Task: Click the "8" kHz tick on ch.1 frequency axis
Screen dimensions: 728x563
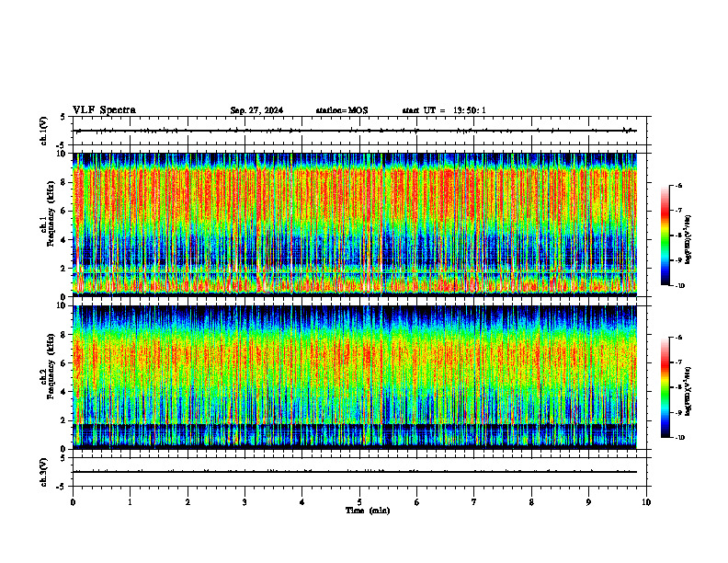Action: tap(64, 182)
